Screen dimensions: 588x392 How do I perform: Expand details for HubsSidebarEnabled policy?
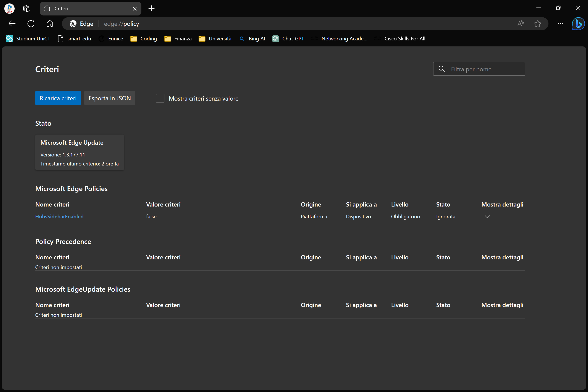[x=487, y=216]
